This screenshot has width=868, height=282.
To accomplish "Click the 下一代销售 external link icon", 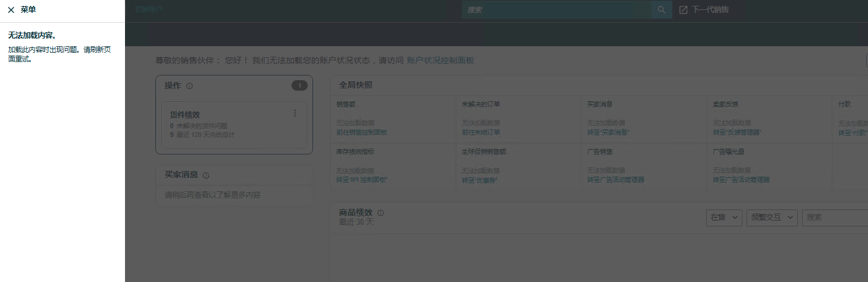I will pos(683,10).
